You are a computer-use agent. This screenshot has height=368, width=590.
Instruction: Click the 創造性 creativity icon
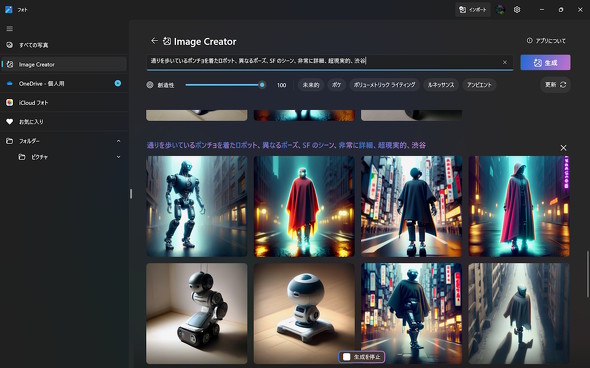[x=150, y=85]
